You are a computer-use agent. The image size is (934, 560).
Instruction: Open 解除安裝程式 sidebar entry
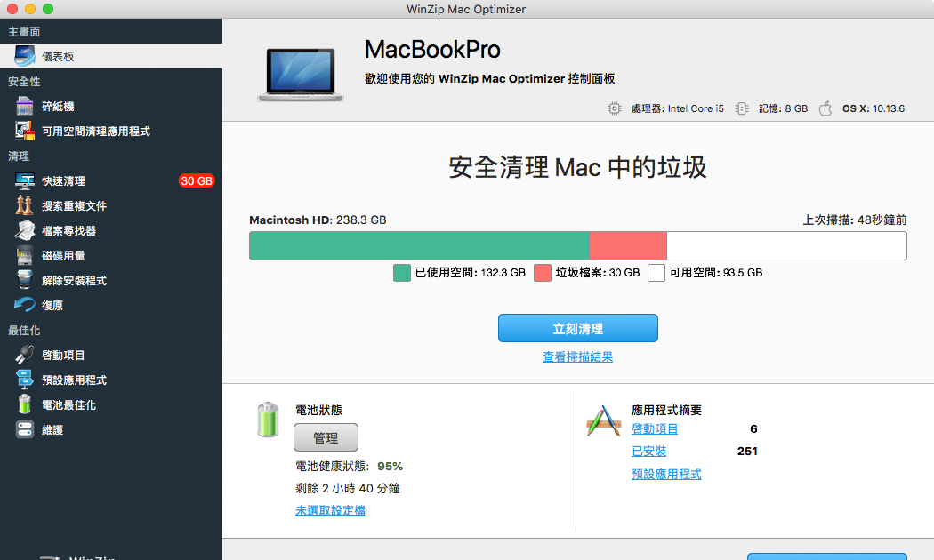pyautogui.click(x=111, y=280)
